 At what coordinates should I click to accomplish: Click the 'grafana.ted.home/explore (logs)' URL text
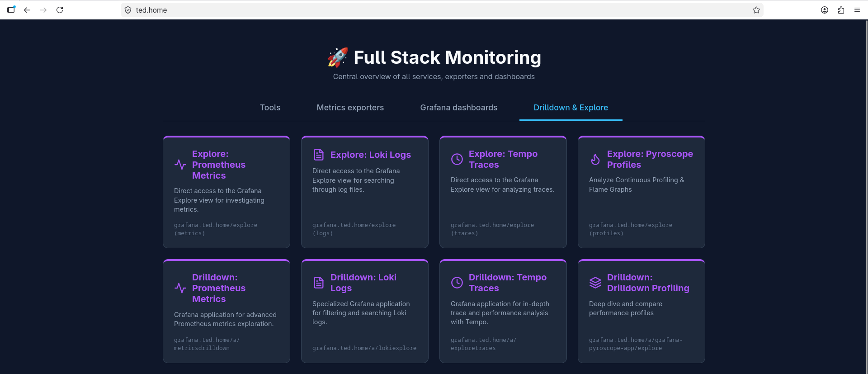[x=354, y=229]
